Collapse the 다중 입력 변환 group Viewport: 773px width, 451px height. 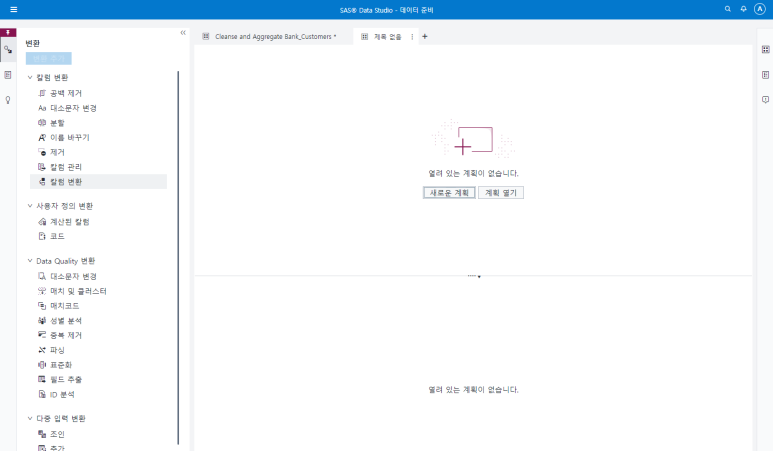tap(30, 418)
